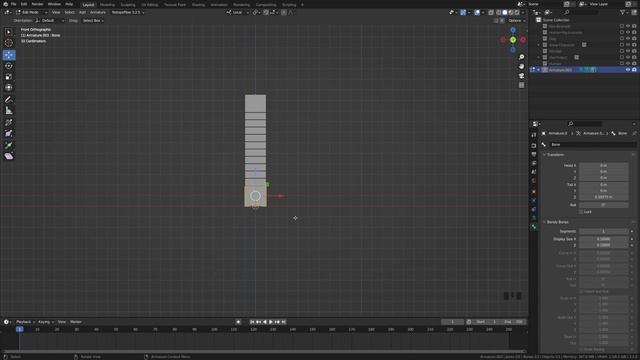Switch perspective/orthographic with grid gizmo
The image size is (640, 360).
point(521,85)
